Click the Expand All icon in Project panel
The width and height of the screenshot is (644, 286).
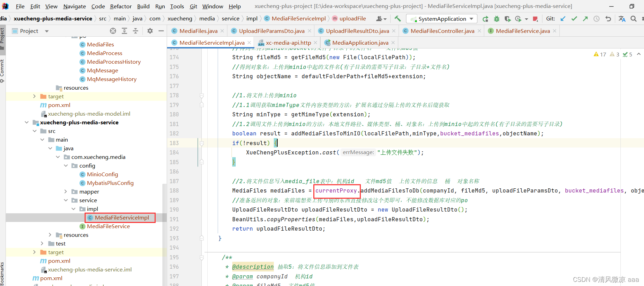point(124,31)
